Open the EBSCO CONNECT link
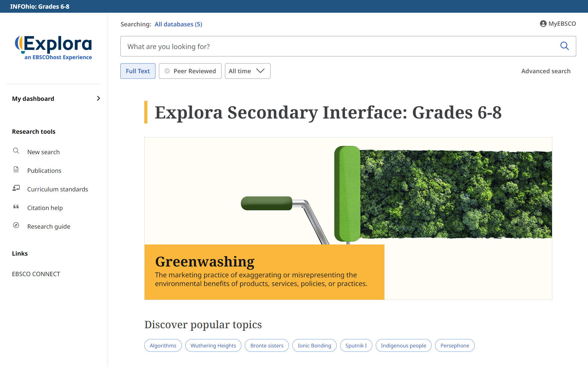588x367 pixels. click(x=36, y=274)
